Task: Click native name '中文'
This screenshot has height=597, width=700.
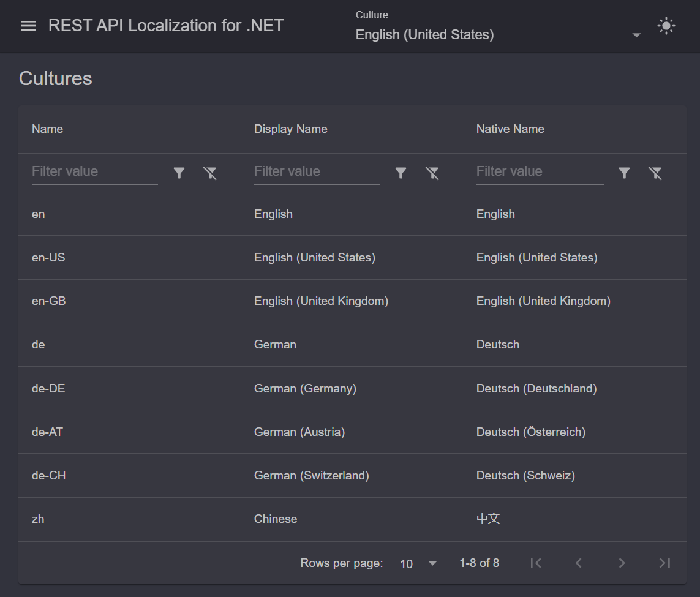Action: (x=488, y=519)
